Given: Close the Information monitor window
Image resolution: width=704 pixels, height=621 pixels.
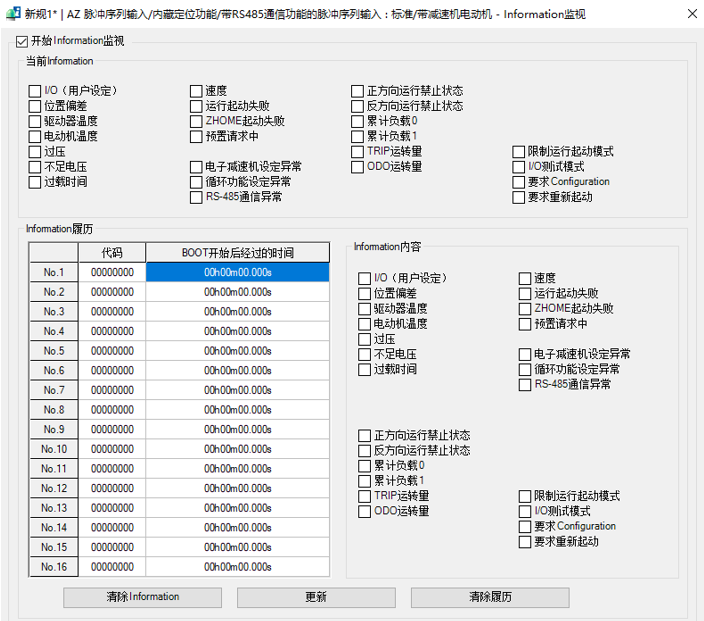Looking at the screenshot, I should (x=692, y=14).
